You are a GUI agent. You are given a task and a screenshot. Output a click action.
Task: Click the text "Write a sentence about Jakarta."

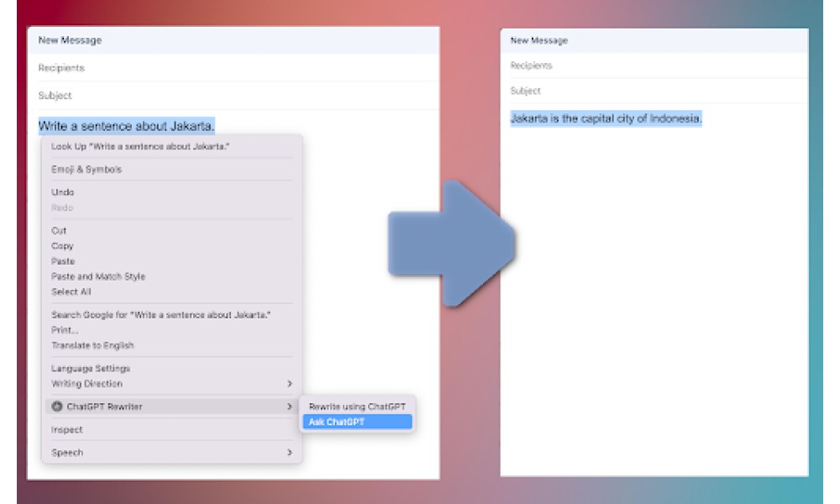[127, 126]
